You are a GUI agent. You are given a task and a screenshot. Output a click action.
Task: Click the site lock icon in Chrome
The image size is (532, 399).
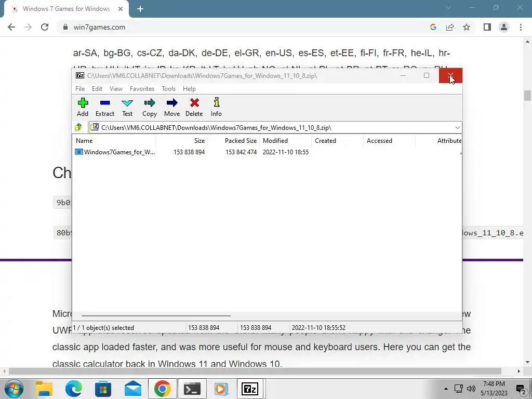point(65,27)
